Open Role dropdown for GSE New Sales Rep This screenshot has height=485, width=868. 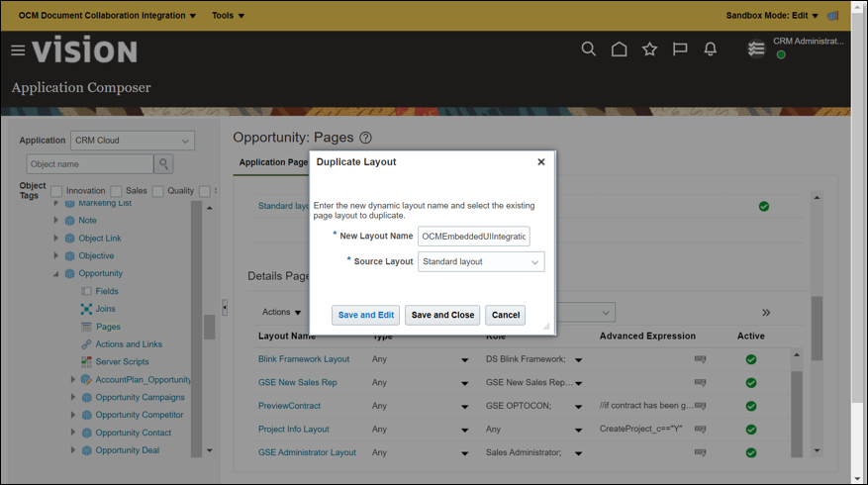point(578,383)
